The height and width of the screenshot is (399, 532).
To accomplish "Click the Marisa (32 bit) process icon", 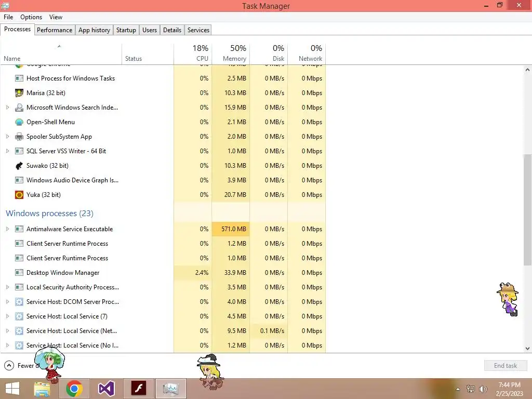I will (x=19, y=92).
